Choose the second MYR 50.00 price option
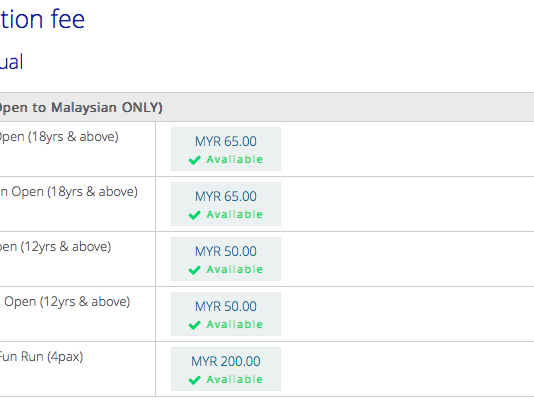The width and height of the screenshot is (534, 403). [226, 314]
